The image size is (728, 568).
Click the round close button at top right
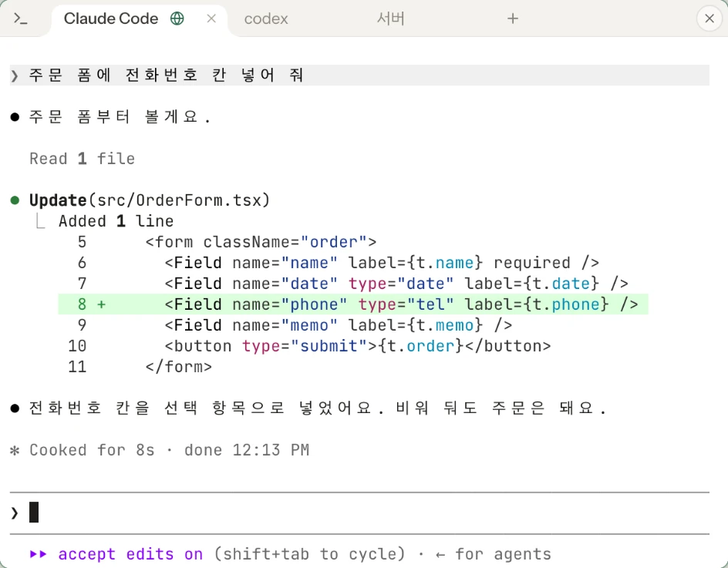tap(709, 18)
